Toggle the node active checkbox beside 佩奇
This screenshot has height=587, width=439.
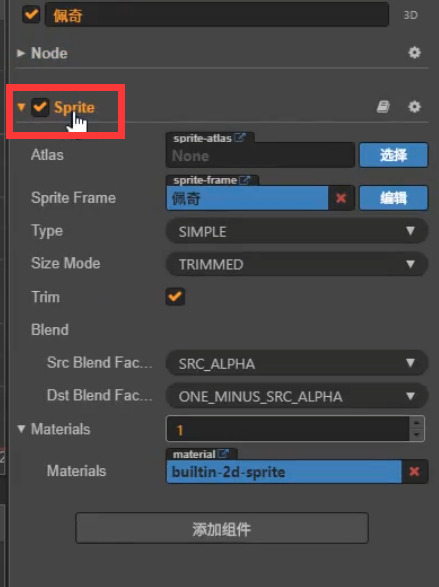(31, 15)
